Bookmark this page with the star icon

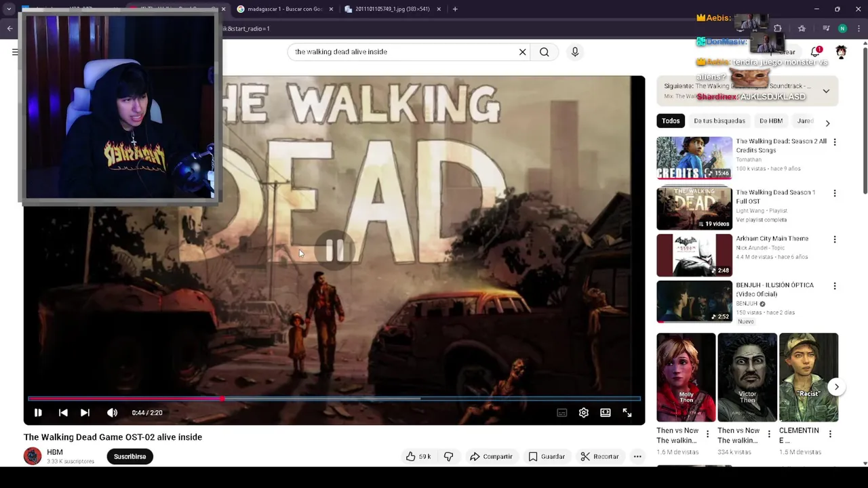point(802,28)
